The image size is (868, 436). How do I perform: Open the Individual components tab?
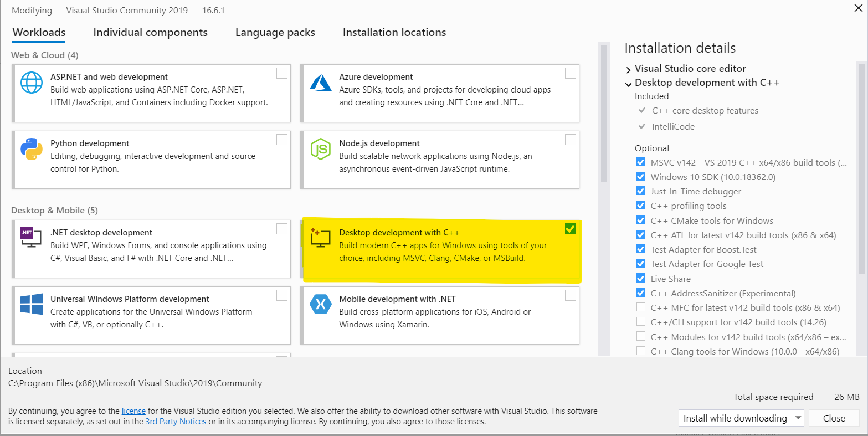tap(150, 32)
